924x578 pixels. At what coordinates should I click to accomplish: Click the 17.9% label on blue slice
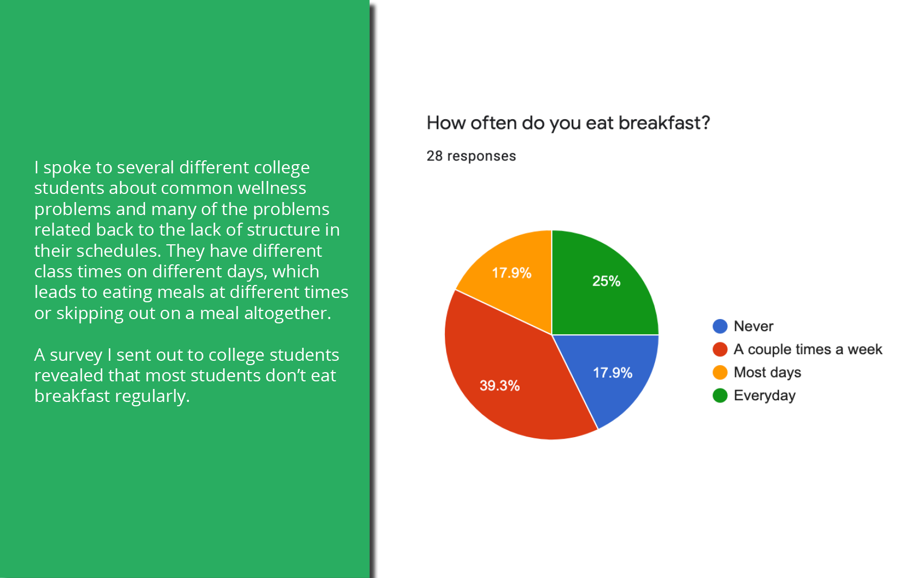coord(612,373)
